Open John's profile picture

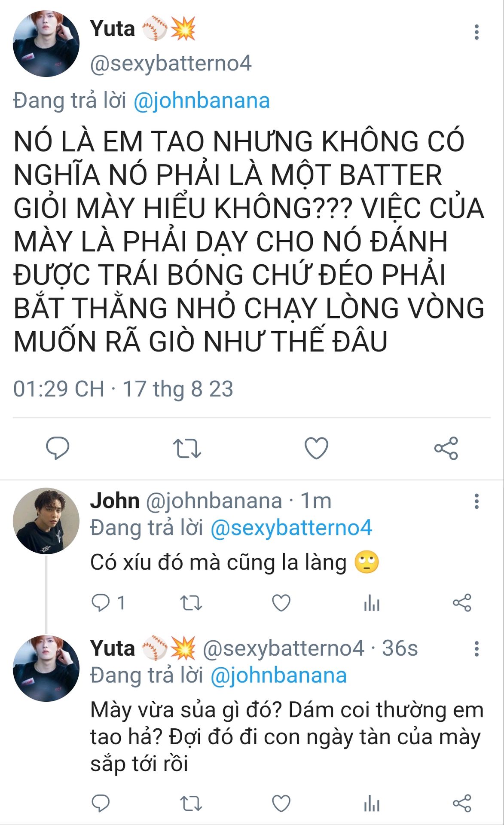46,521
